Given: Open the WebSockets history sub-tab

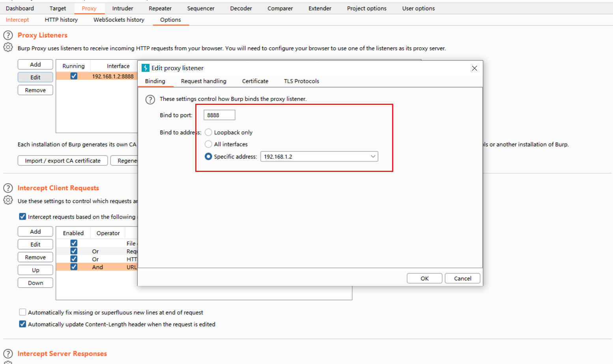Looking at the screenshot, I should coord(119,20).
